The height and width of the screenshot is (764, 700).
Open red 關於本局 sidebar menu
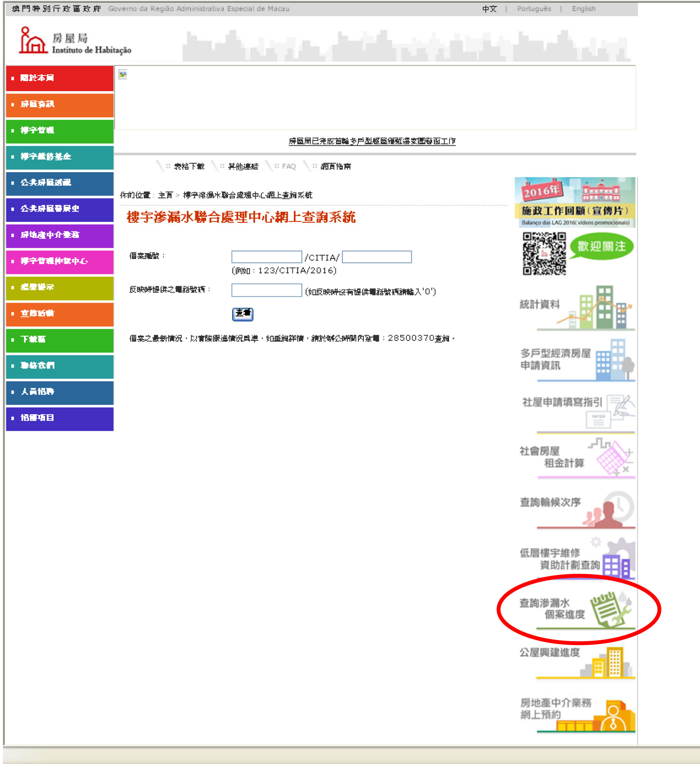[x=60, y=78]
